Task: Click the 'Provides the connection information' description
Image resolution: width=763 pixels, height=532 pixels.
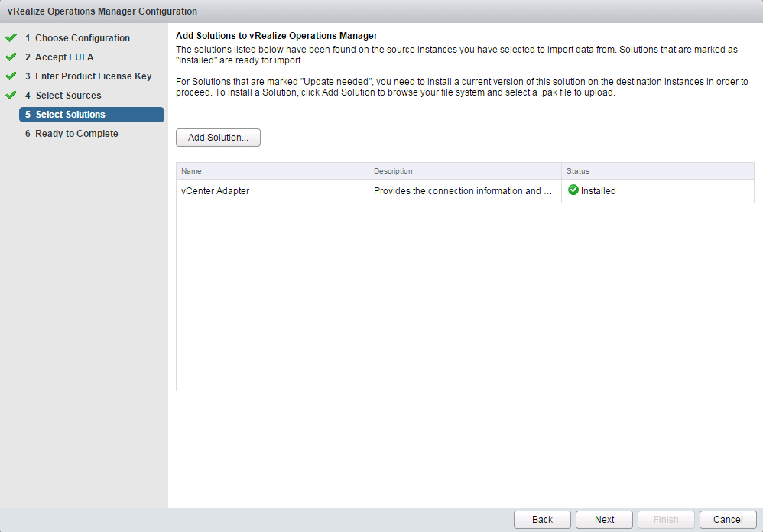Action: (463, 190)
